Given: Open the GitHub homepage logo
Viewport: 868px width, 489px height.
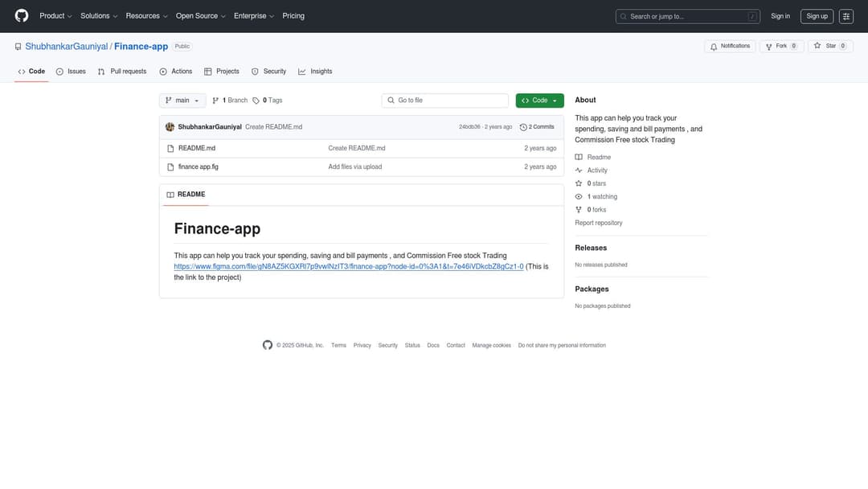Looking at the screenshot, I should click(22, 16).
